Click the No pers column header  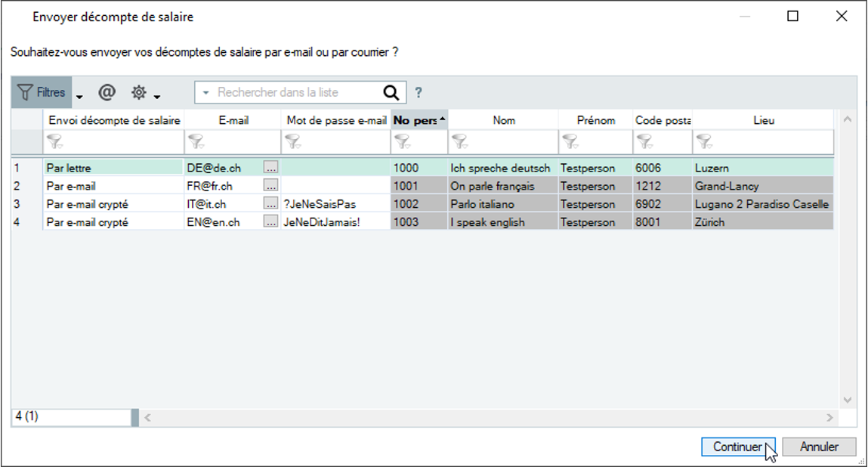pos(419,120)
